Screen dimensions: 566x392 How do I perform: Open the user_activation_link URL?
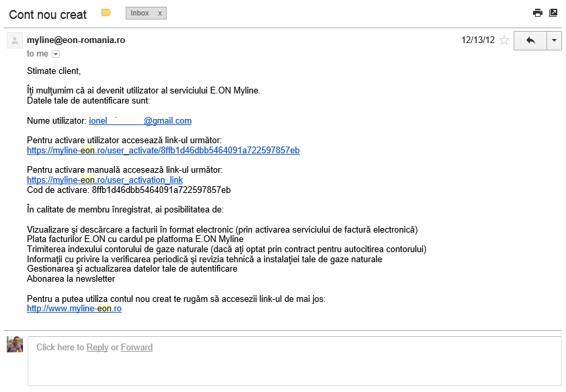[105, 180]
